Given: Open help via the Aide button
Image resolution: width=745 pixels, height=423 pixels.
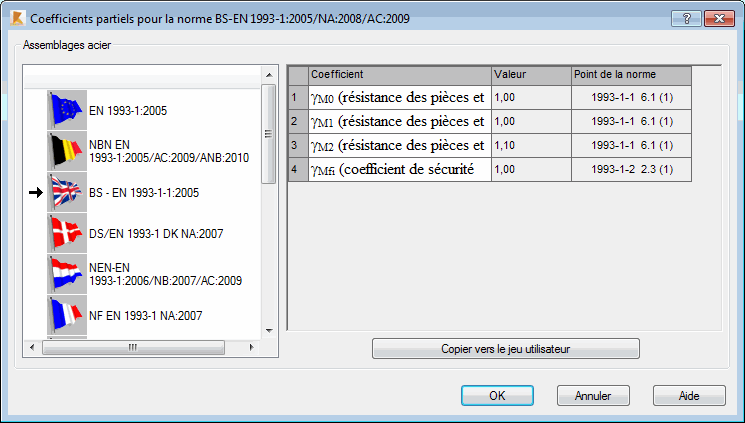Looking at the screenshot, I should coord(689,395).
